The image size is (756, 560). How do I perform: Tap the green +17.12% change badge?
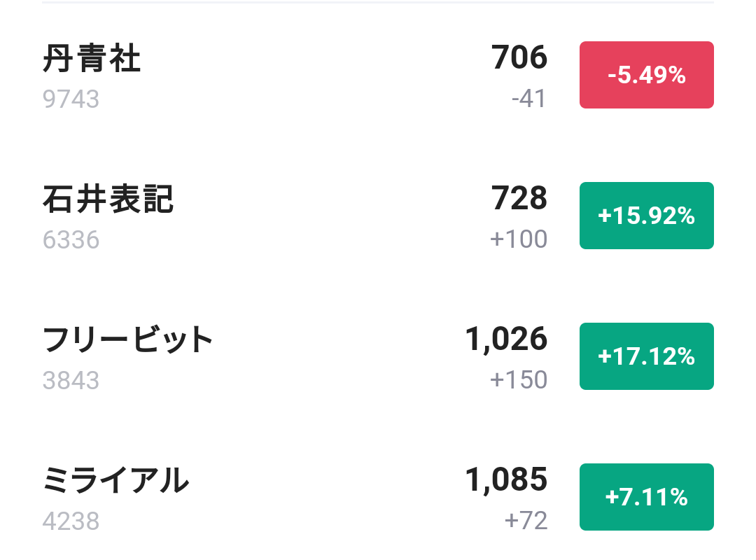(646, 356)
